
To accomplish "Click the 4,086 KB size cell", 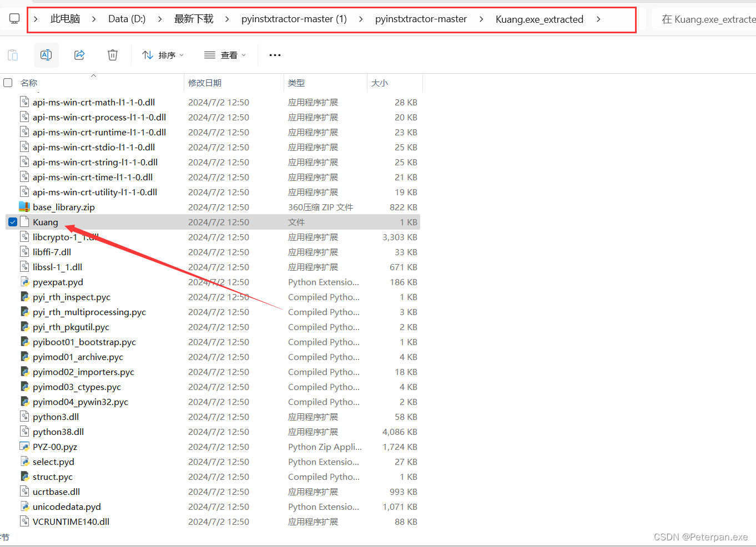I will (400, 432).
